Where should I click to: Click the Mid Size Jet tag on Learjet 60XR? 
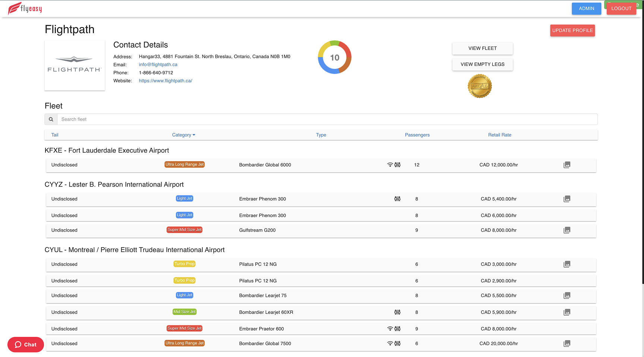tap(184, 312)
